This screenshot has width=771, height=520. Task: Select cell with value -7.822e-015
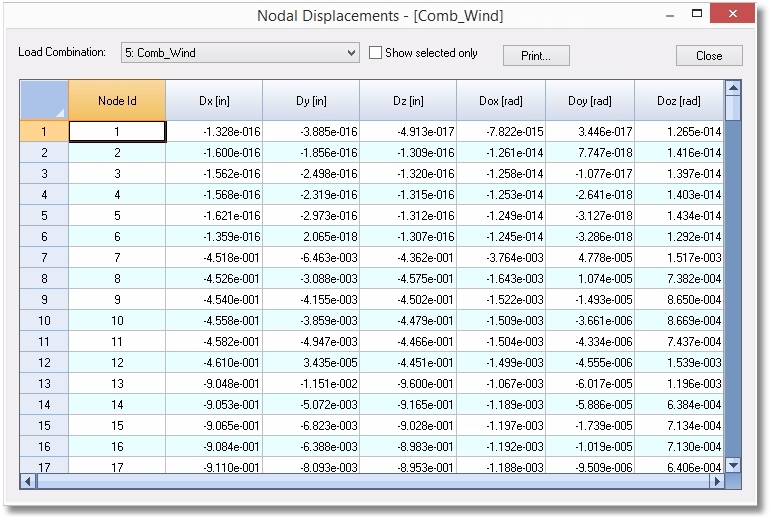501,132
